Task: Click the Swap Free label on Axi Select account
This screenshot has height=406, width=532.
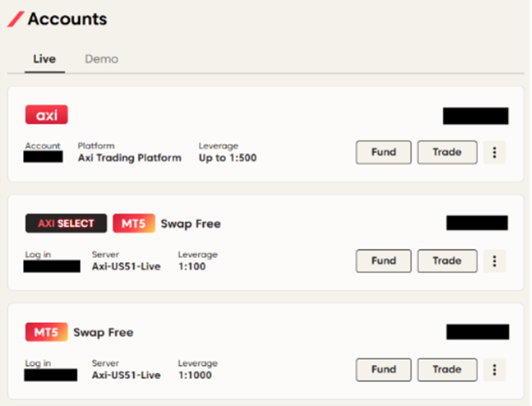Action: [x=191, y=224]
